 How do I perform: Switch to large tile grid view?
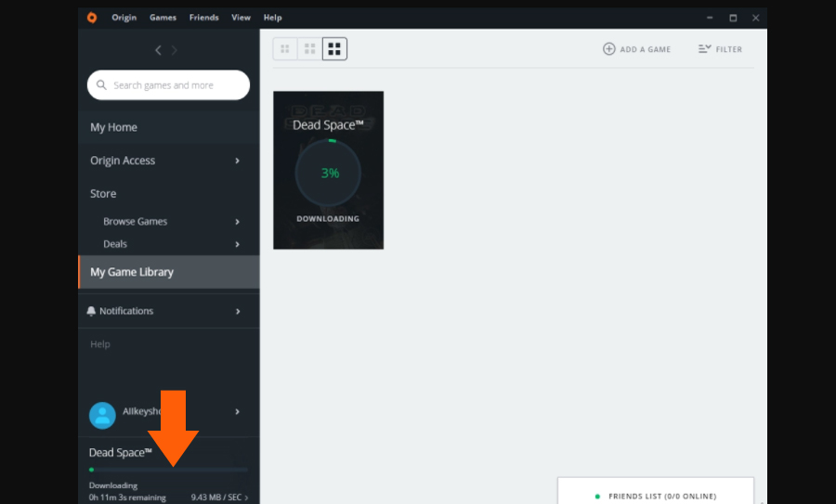[334, 49]
